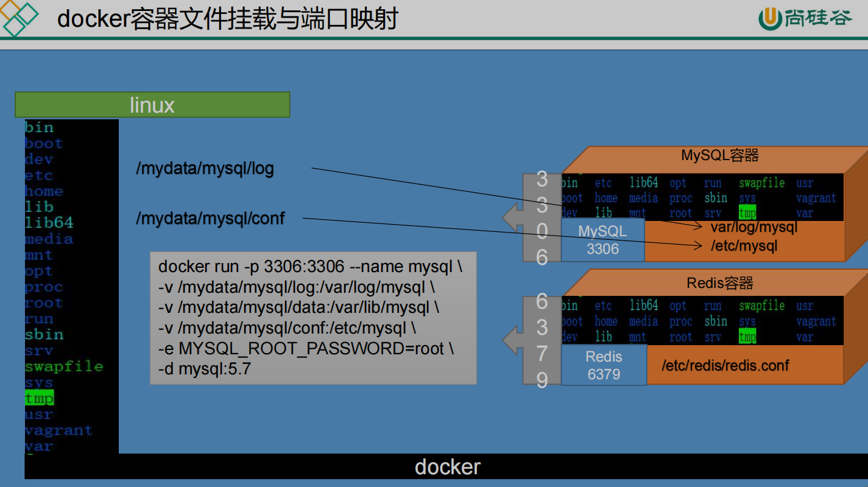This screenshot has width=868, height=487.
Task: Click the diamond logo beside the slide title
Action: click(18, 18)
